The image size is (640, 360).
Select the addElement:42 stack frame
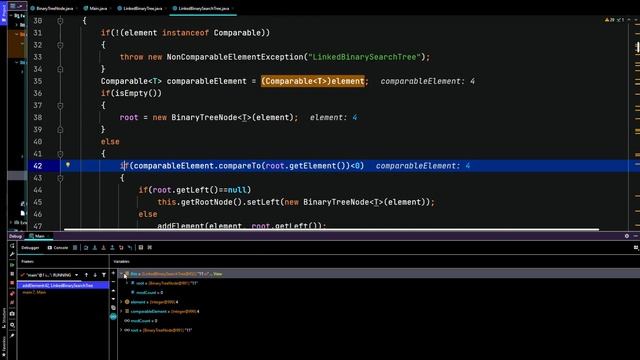point(62,285)
